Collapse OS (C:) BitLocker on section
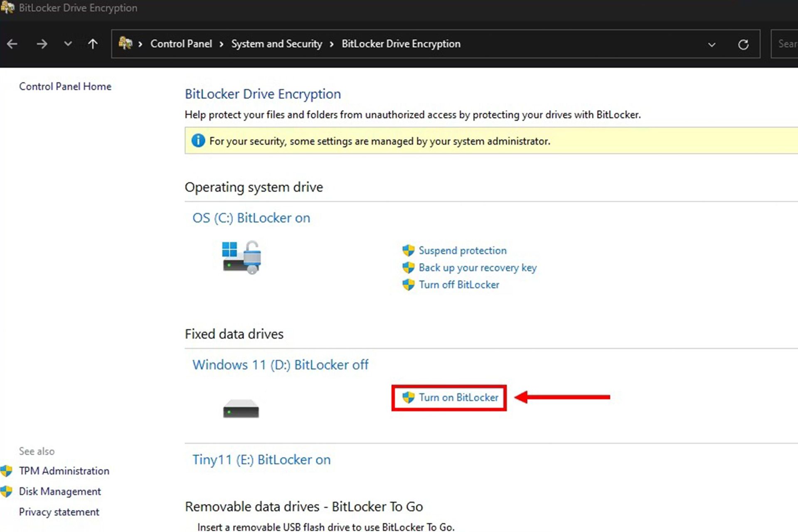This screenshot has width=798, height=532. (x=251, y=218)
